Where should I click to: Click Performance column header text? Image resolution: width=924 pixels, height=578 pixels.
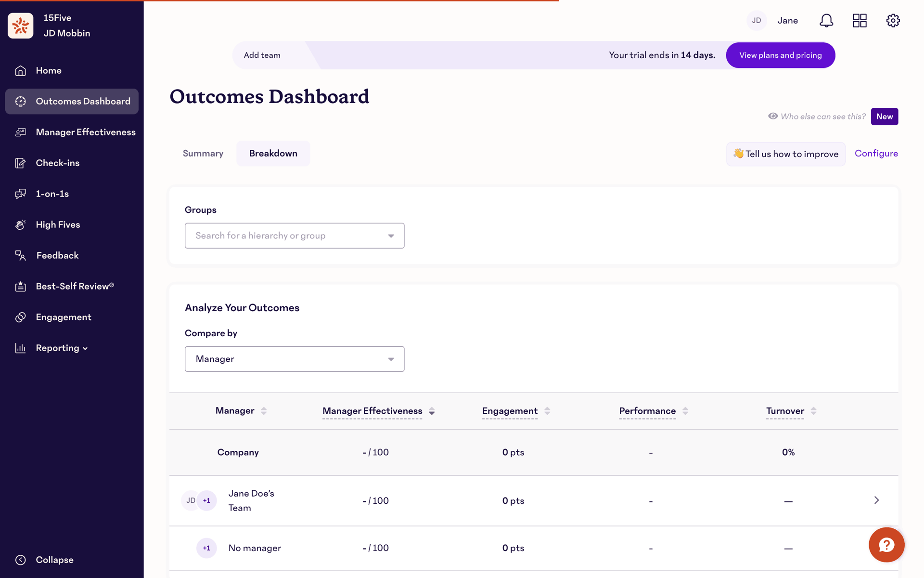pos(647,411)
